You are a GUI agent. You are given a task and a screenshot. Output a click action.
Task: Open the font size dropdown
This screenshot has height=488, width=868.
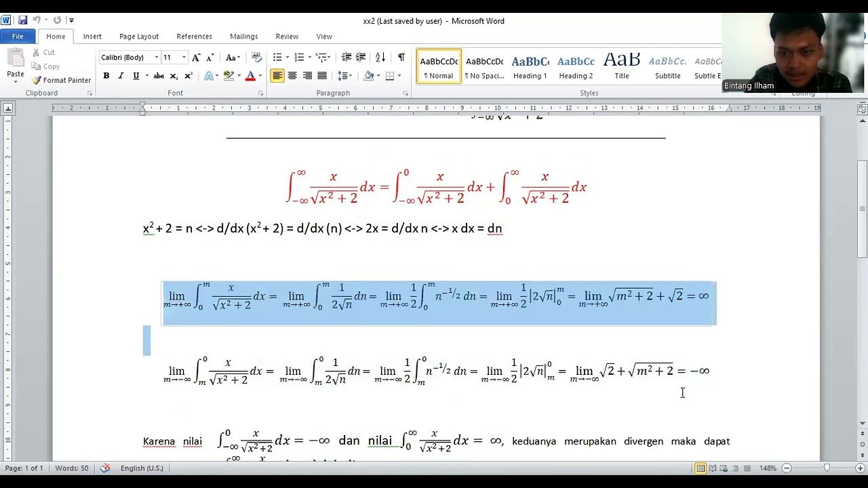pos(184,58)
